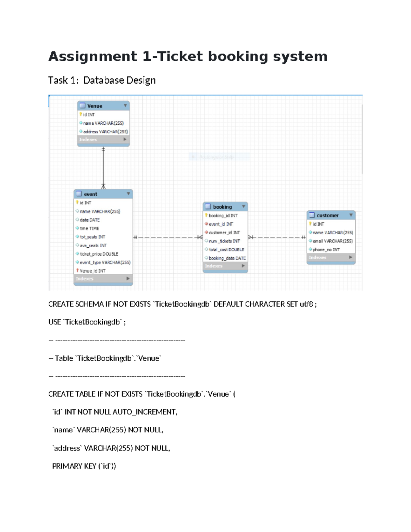The image size is (411, 532).
Task: Click the diamond icon next to booking_date DATE
Action: coord(206,257)
